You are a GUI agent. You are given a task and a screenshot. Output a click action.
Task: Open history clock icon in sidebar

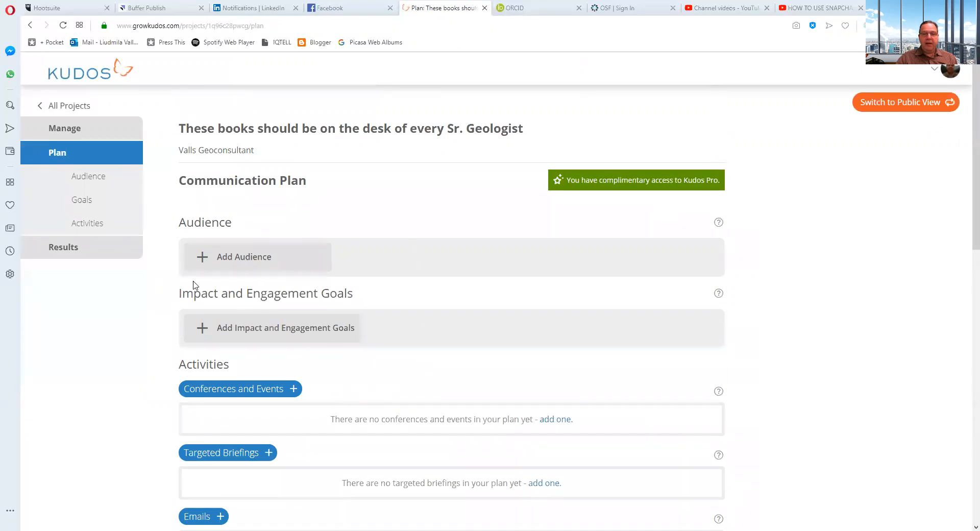pyautogui.click(x=10, y=251)
